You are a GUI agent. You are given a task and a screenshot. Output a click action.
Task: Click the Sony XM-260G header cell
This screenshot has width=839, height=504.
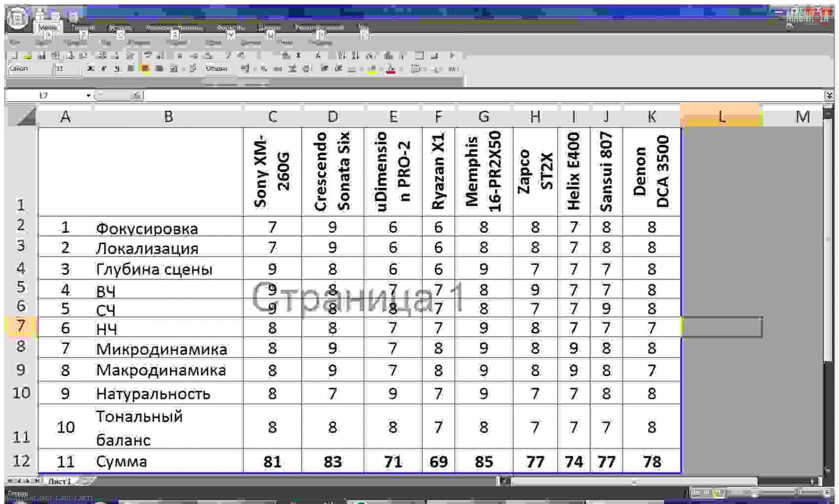pos(272,171)
